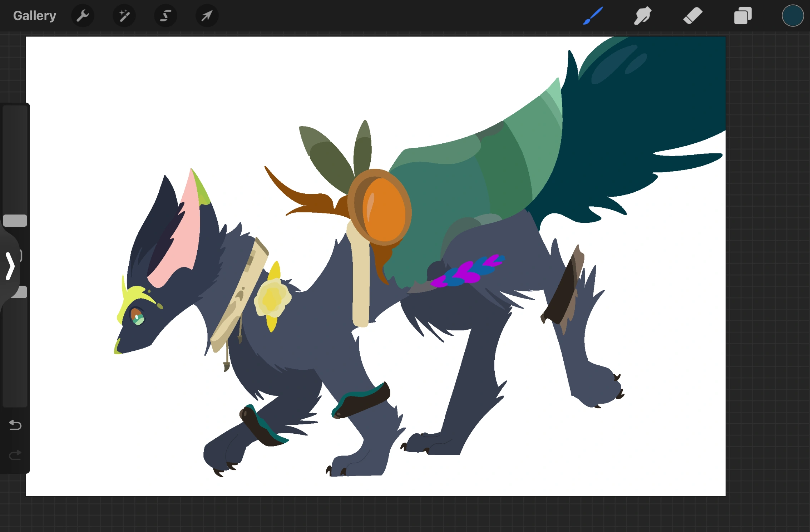Return to the Gallery
Image resolution: width=810 pixels, height=532 pixels.
coord(34,15)
